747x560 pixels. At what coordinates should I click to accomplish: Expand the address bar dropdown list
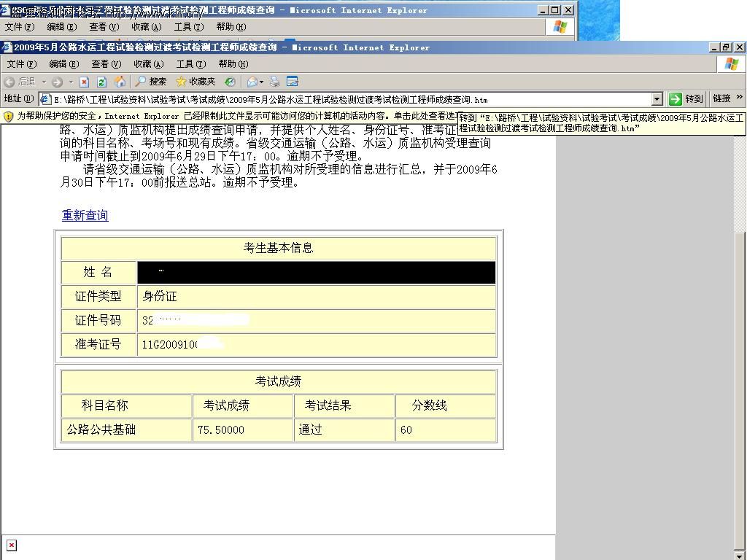(x=657, y=99)
